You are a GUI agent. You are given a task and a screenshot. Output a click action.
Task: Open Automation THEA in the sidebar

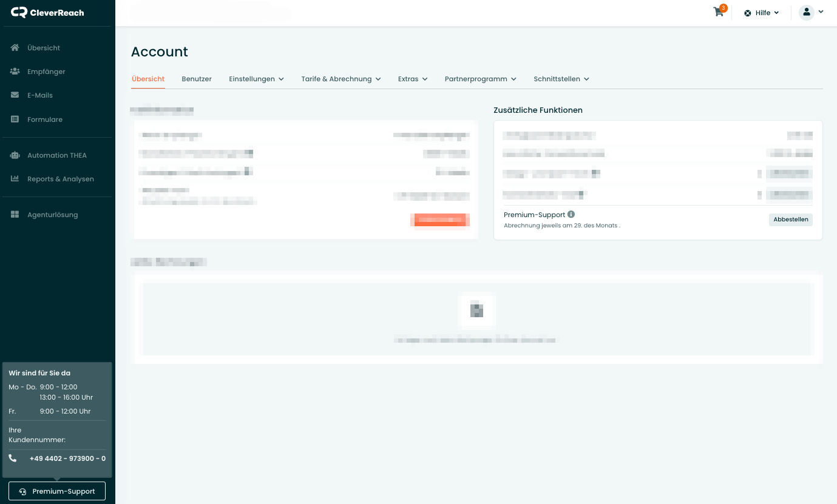(57, 155)
